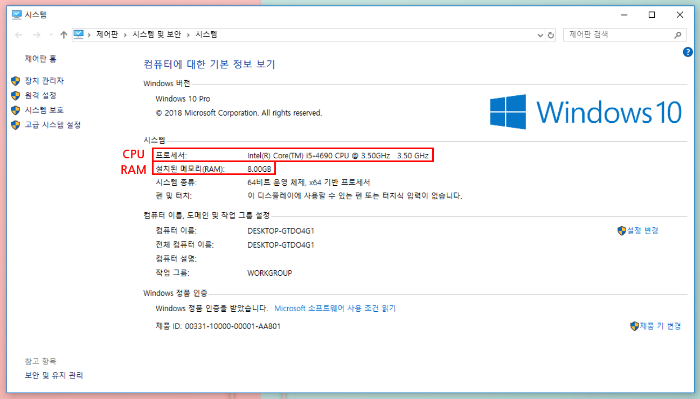Screen dimensions: 700x399
Task: Click the search magnifier icon
Action: pos(678,35)
